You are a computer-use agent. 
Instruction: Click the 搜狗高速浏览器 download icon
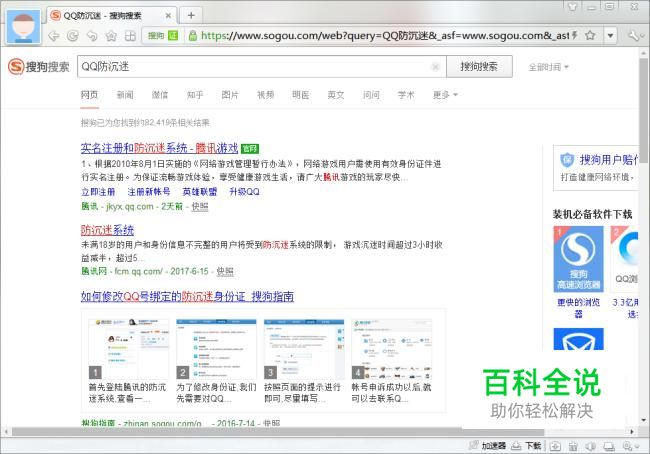[x=578, y=259]
